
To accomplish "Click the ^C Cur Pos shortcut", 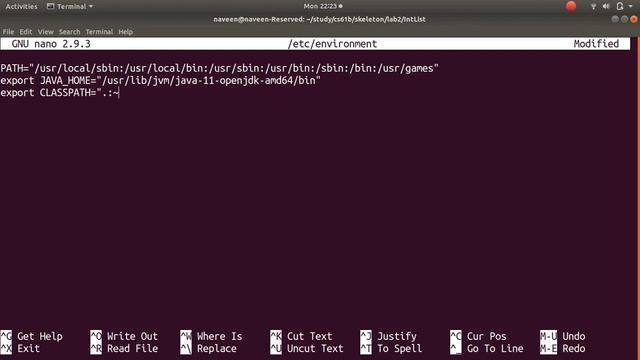I will (x=478, y=336).
